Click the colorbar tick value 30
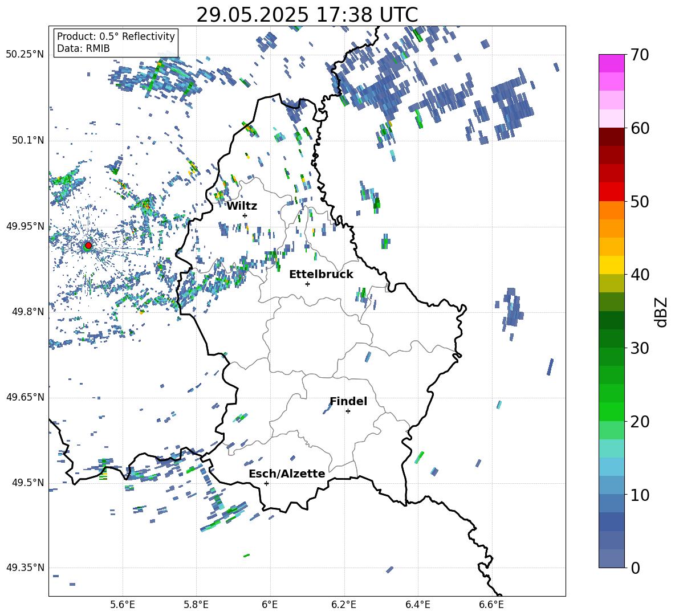Image resolution: width=675 pixels, height=616 pixels. point(640,348)
